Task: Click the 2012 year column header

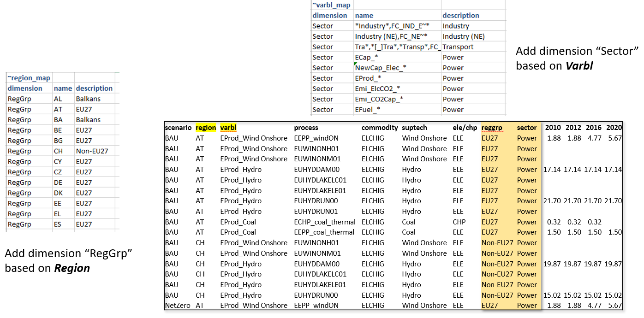Action: (573, 128)
